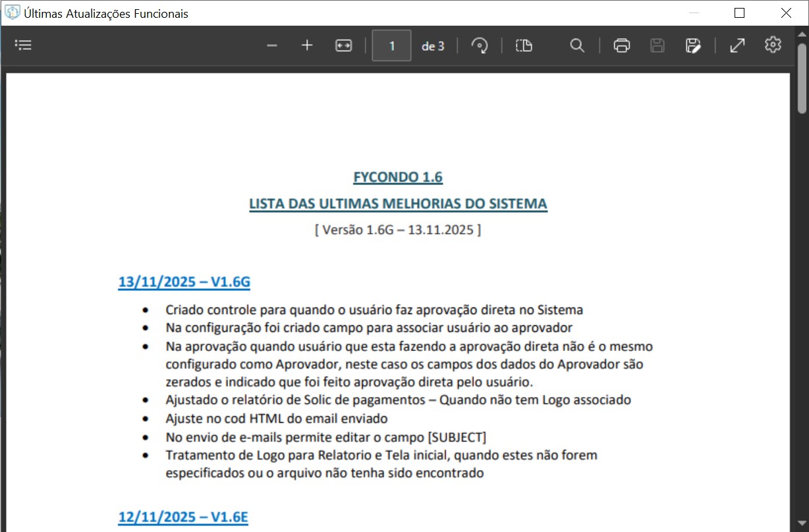Viewport: 809px width, 532px height.
Task: Maximize the Últimas Atualizações Funcionais window
Action: click(739, 13)
